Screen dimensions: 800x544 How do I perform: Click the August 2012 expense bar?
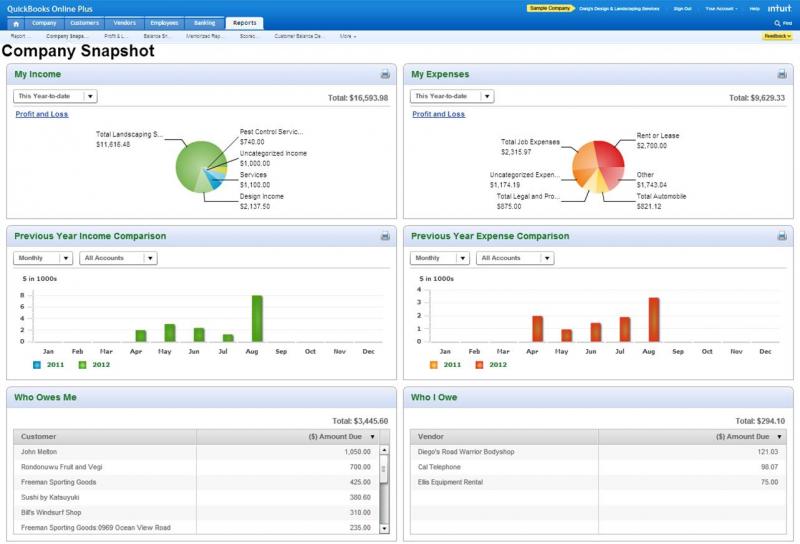654,320
